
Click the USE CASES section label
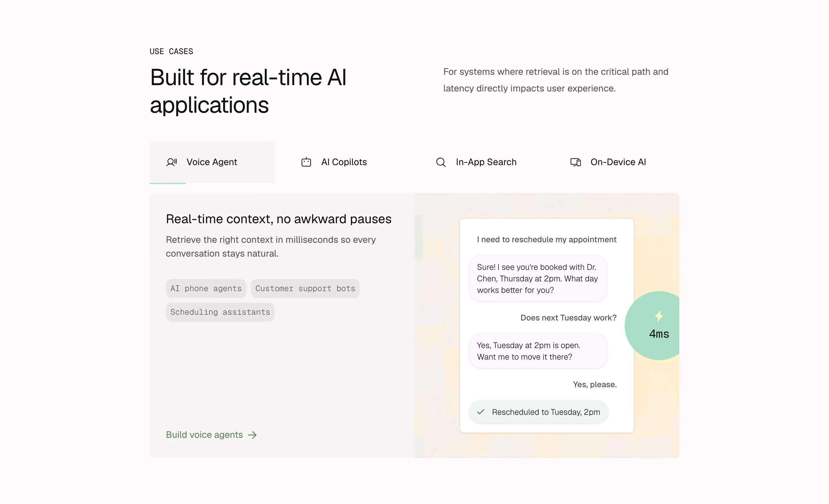click(171, 51)
